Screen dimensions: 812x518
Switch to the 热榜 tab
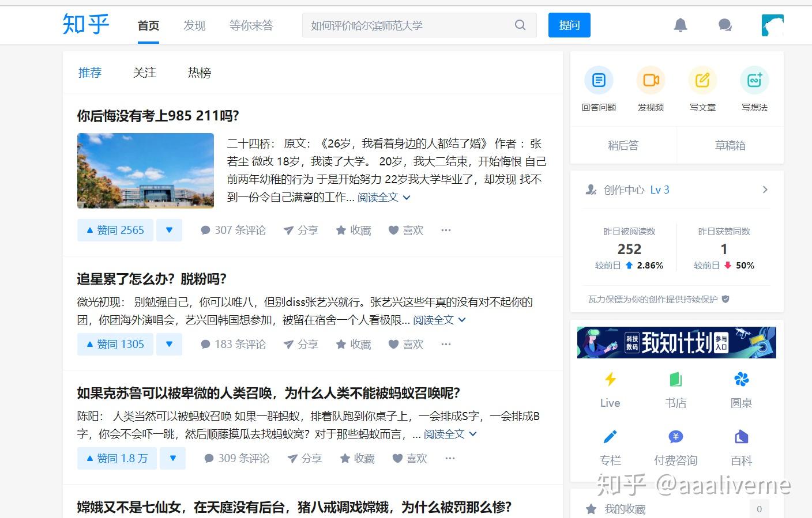click(198, 73)
